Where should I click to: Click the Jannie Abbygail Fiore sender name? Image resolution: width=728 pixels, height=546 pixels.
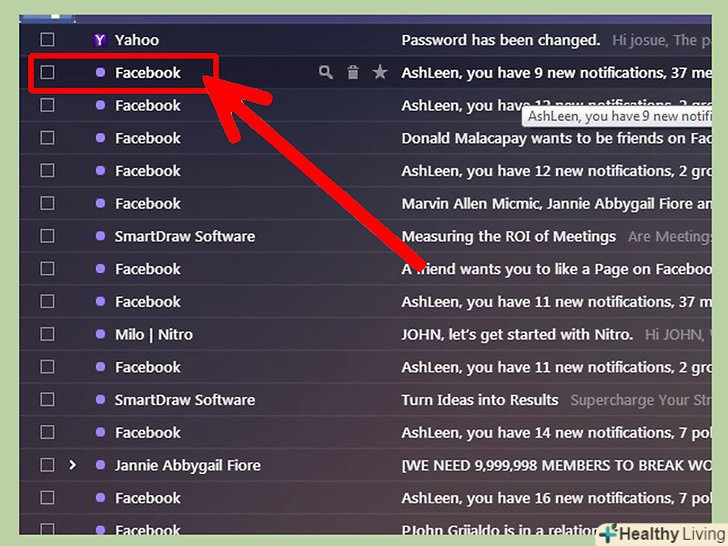pyautogui.click(x=188, y=466)
